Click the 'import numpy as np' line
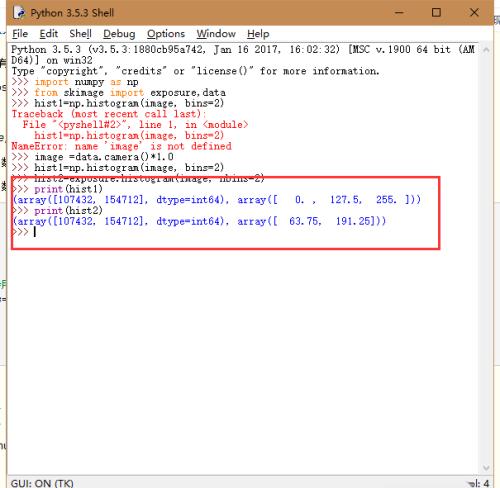Viewport: 500px width, 488px height. coord(75,82)
